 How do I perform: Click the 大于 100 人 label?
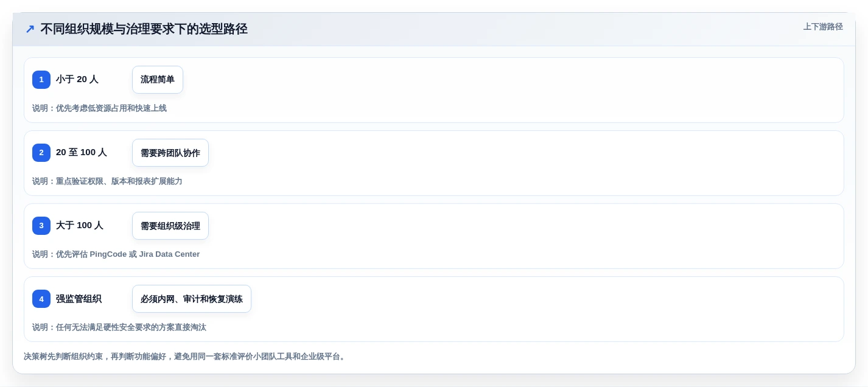[x=80, y=225]
